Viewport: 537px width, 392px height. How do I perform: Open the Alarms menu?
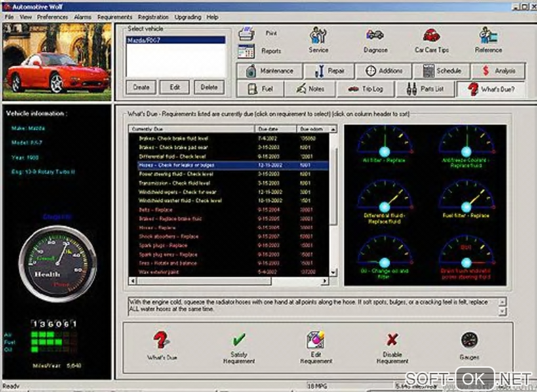pos(83,17)
